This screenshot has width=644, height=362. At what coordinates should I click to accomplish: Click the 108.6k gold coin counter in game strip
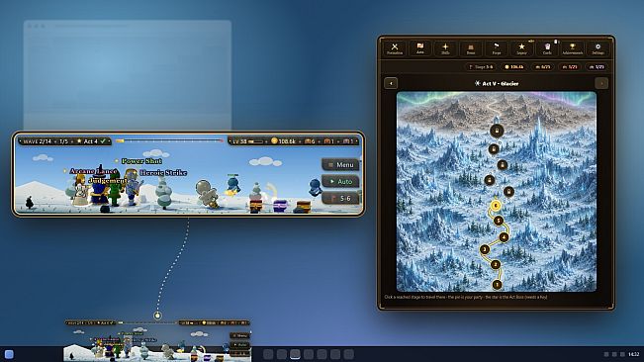coord(283,141)
